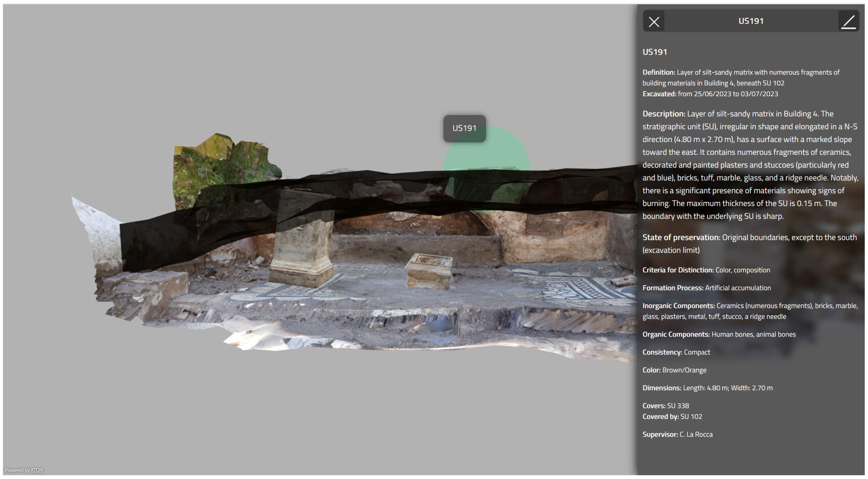Image resolution: width=868 pixels, height=479 pixels.
Task: Click the floating US191 label tooltip
Action: (x=464, y=128)
